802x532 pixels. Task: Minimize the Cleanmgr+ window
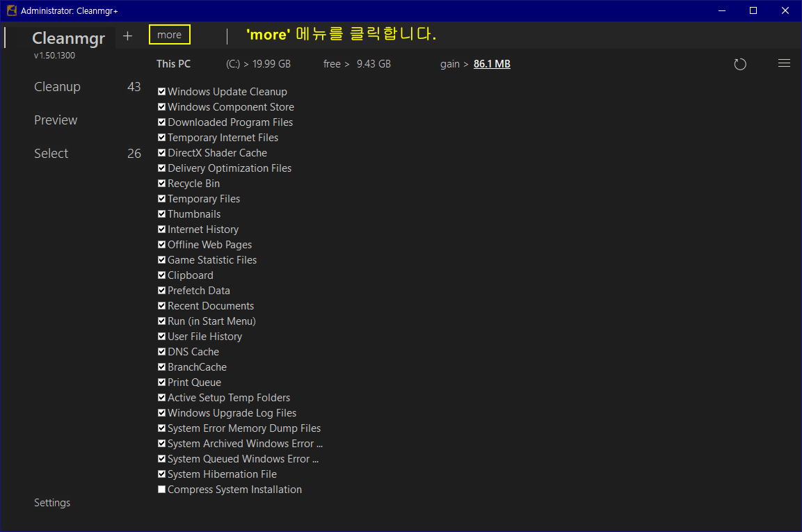[722, 10]
